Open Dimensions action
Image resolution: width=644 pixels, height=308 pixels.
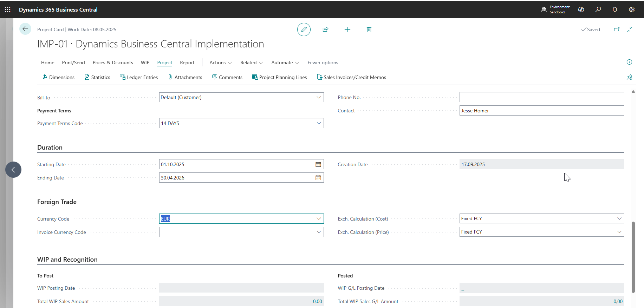click(58, 77)
